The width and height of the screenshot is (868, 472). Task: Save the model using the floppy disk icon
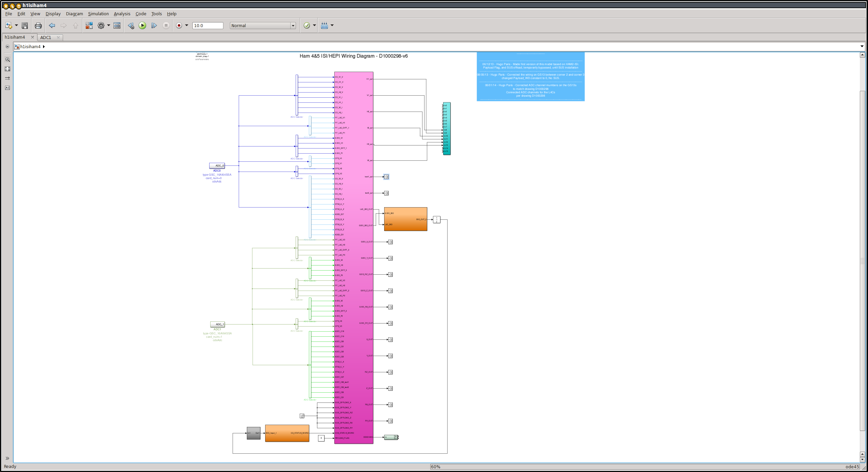(x=25, y=25)
